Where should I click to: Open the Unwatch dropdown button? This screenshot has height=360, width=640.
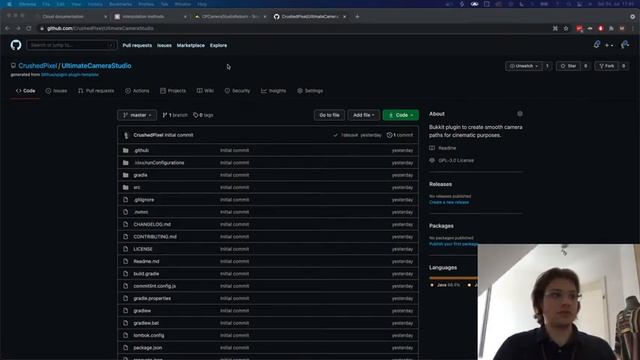(x=524, y=66)
